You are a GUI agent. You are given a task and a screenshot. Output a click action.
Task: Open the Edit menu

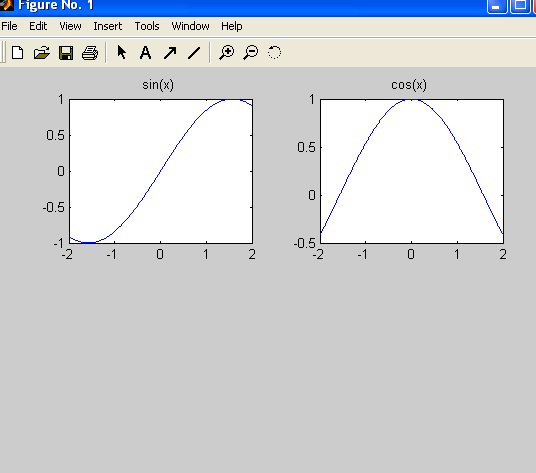pos(38,26)
